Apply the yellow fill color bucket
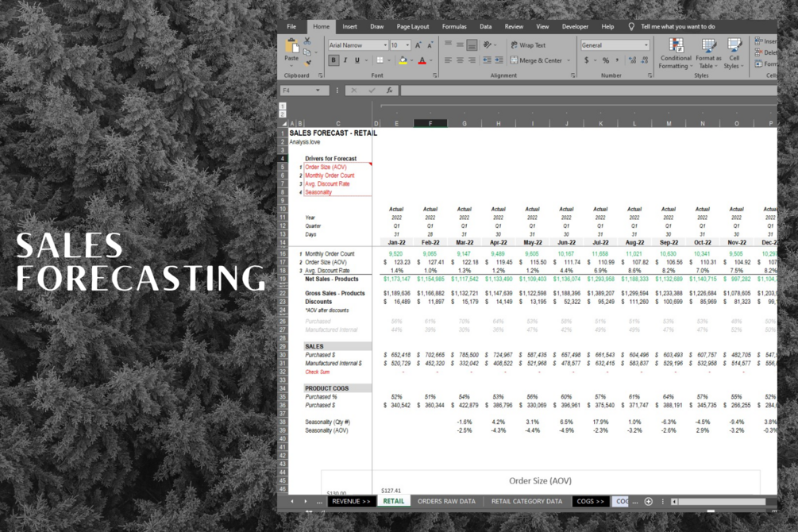Viewport: 798px width, 532px height. (403, 60)
